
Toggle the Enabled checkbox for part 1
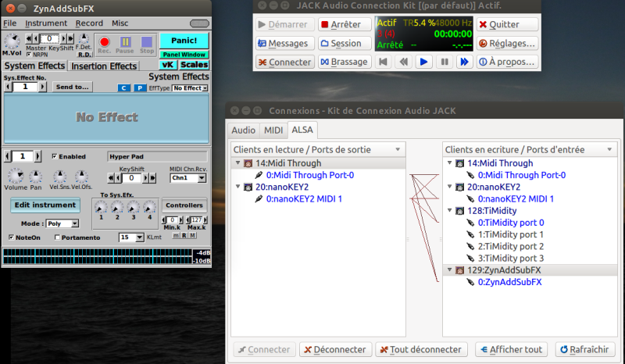click(54, 156)
